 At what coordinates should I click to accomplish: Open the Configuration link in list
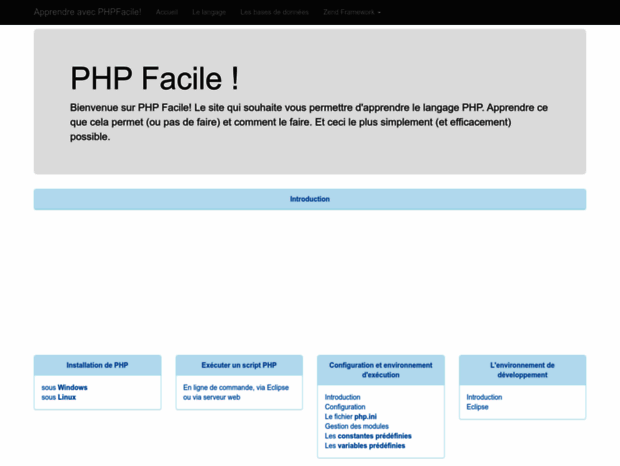[345, 407]
